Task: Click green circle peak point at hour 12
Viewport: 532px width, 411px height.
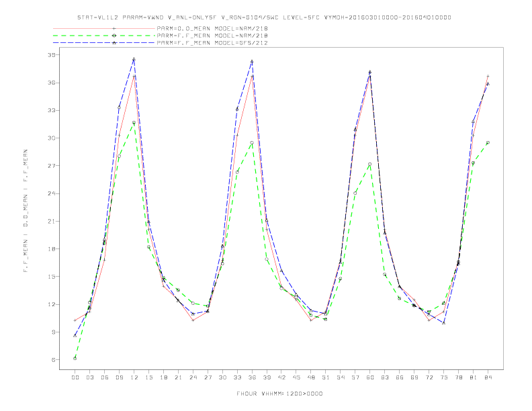Action: click(x=134, y=123)
